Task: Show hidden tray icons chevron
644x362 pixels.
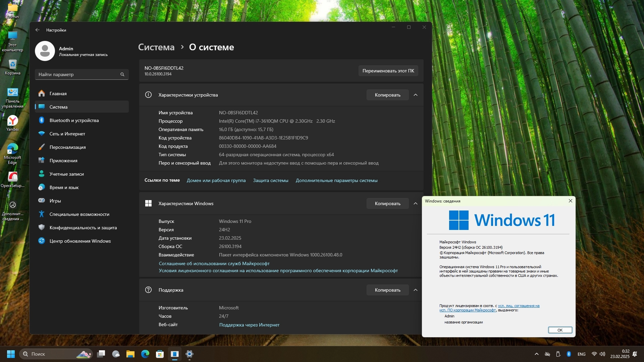Action: pos(537,354)
